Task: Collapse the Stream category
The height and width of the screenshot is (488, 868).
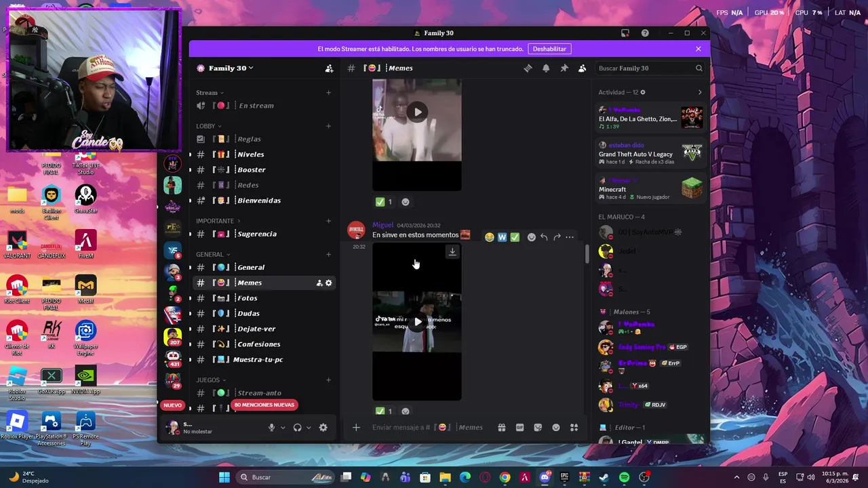Action: (210, 93)
